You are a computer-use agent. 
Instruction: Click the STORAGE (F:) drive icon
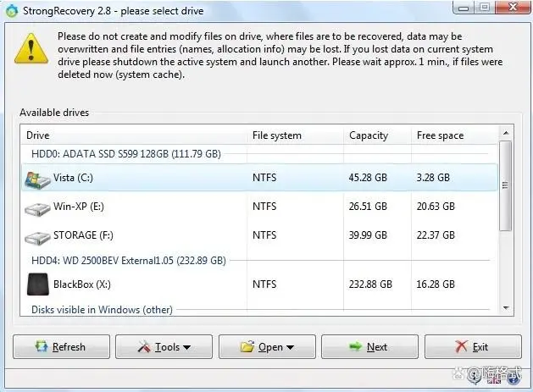point(38,235)
